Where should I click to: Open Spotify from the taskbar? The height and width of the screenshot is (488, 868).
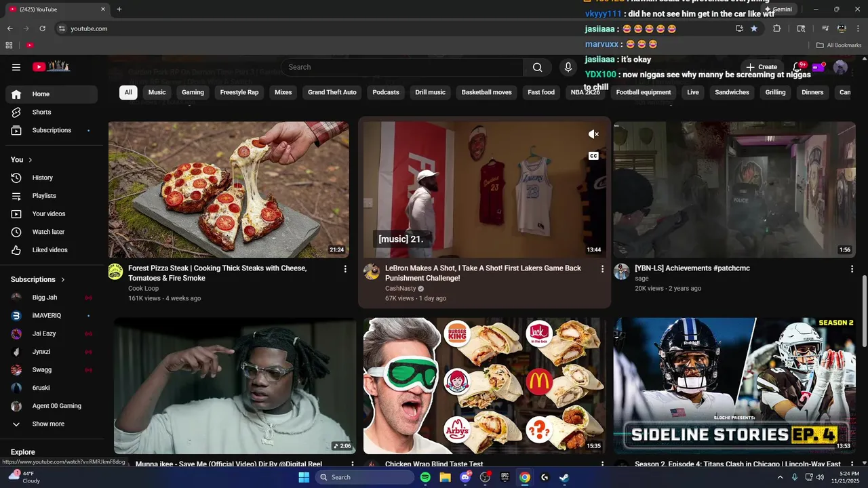[425, 477]
